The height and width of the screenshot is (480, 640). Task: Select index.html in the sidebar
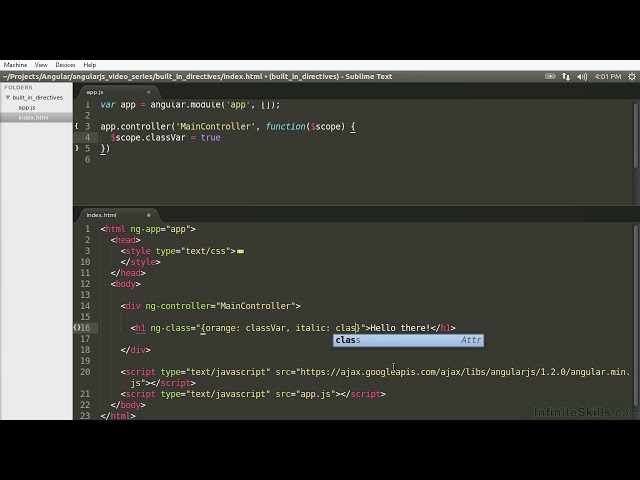[x=33, y=118]
